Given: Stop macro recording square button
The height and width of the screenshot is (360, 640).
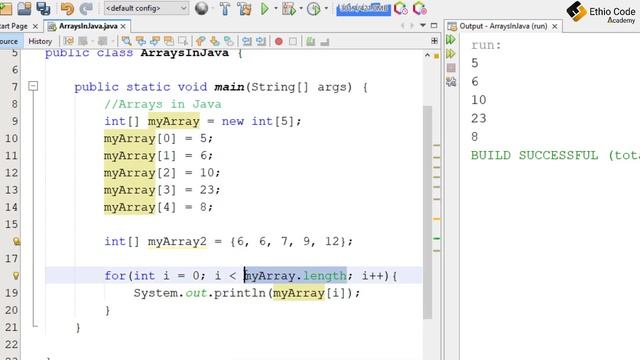Looking at the screenshot, I should 293,41.
